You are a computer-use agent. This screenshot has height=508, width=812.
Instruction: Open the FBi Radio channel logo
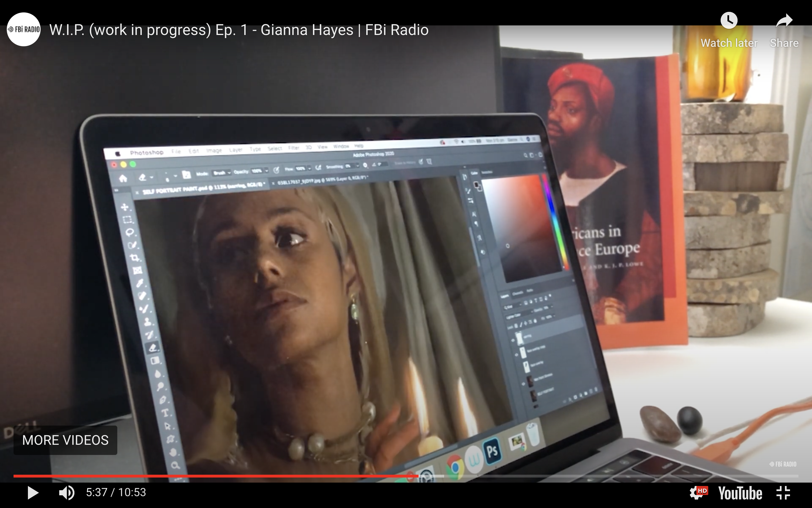coord(23,29)
